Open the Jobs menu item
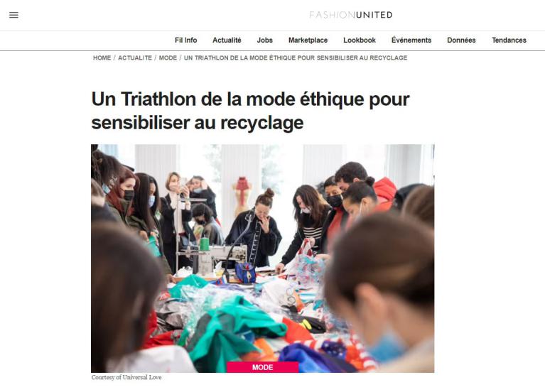This screenshot has width=545, height=392. [264, 40]
